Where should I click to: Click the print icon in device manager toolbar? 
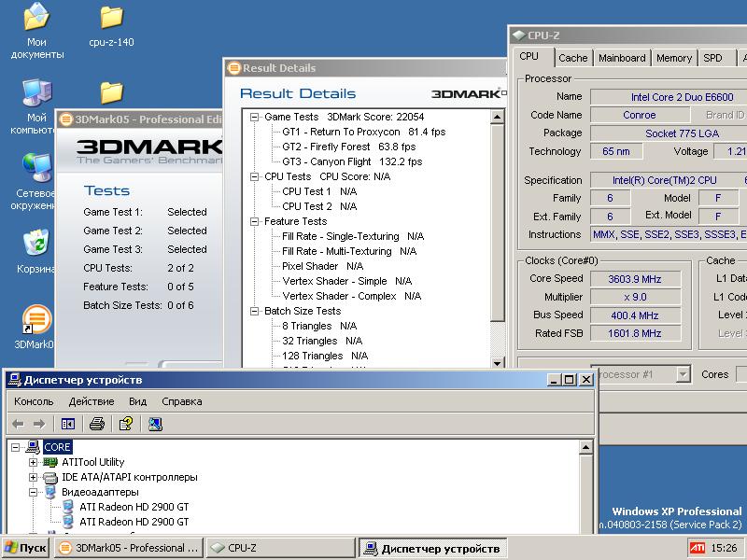click(x=97, y=424)
